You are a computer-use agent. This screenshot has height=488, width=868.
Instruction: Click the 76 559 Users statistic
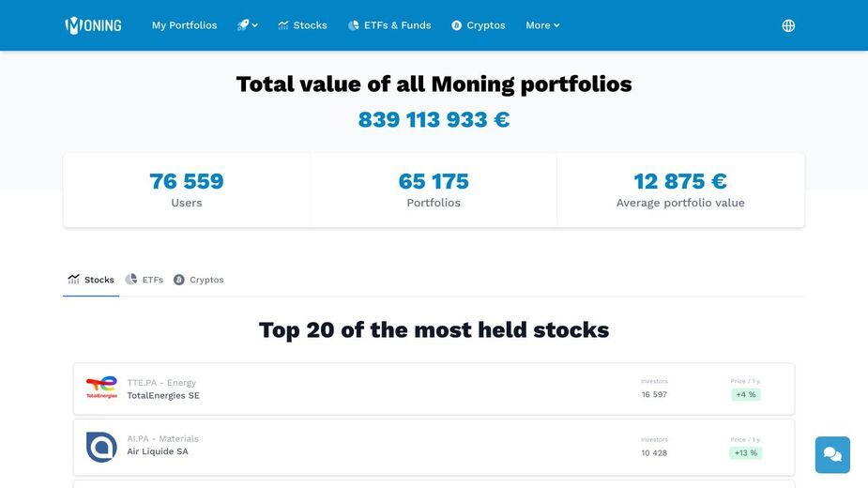coord(187,190)
